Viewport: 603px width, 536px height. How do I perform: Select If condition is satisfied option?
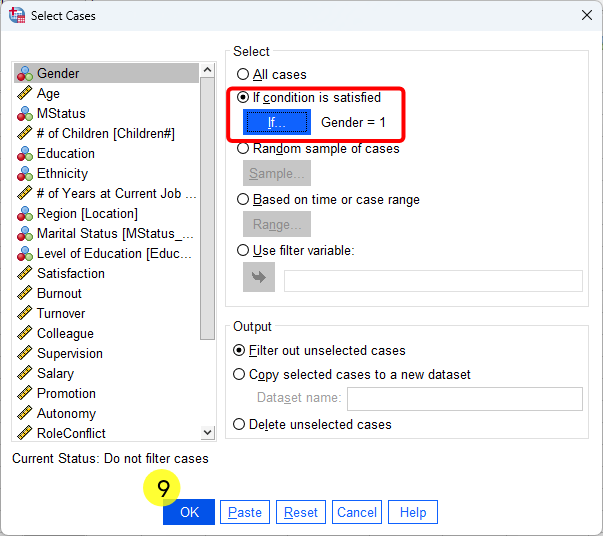point(243,97)
